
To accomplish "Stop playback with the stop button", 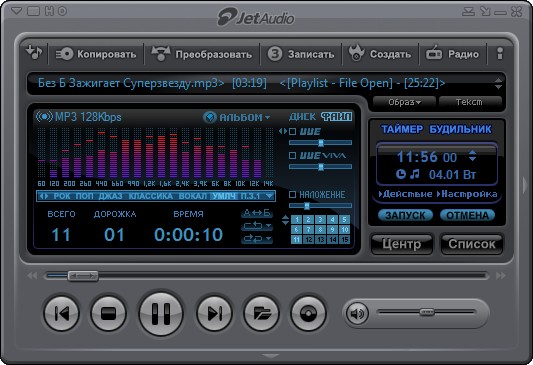I will [x=108, y=313].
